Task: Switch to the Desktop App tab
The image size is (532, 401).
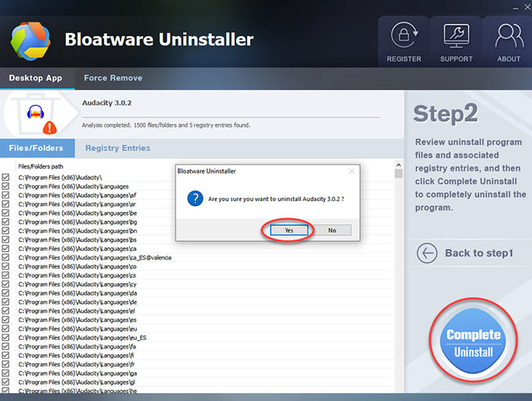Action: [36, 78]
